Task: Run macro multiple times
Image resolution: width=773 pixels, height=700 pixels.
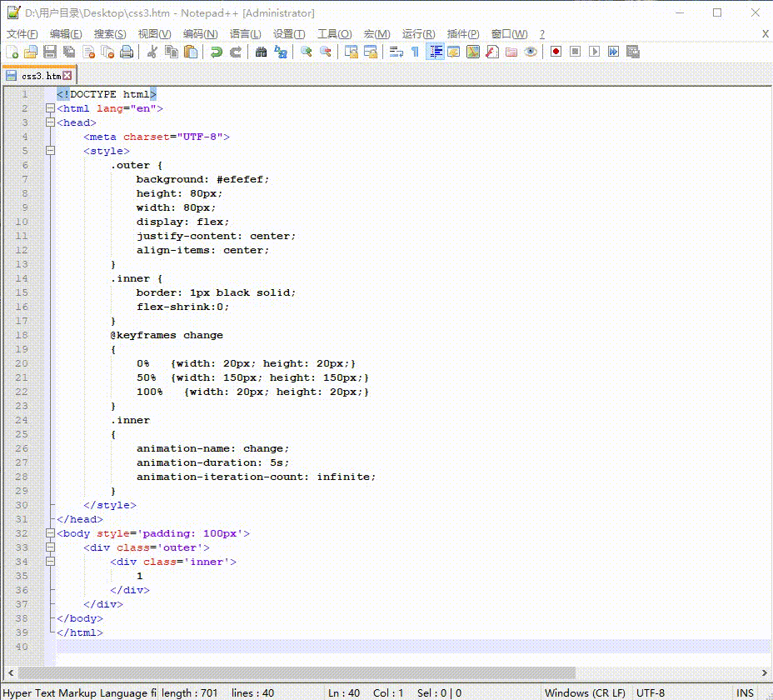Action: coord(613,52)
